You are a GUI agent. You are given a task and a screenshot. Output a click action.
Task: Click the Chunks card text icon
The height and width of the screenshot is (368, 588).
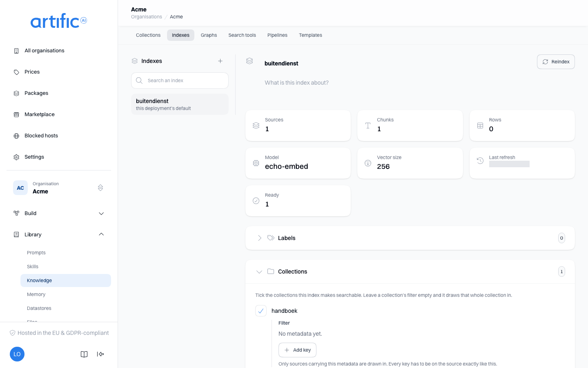pos(368,126)
